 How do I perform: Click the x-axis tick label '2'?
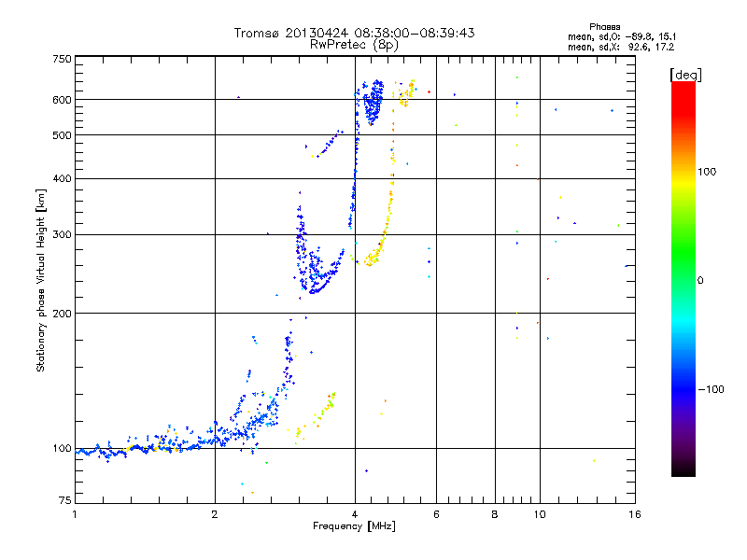[215, 514]
